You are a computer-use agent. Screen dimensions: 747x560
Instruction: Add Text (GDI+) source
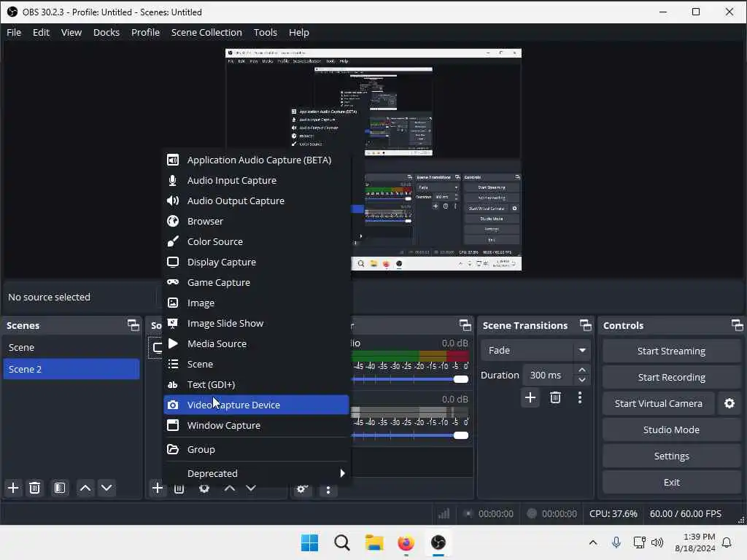(256, 385)
